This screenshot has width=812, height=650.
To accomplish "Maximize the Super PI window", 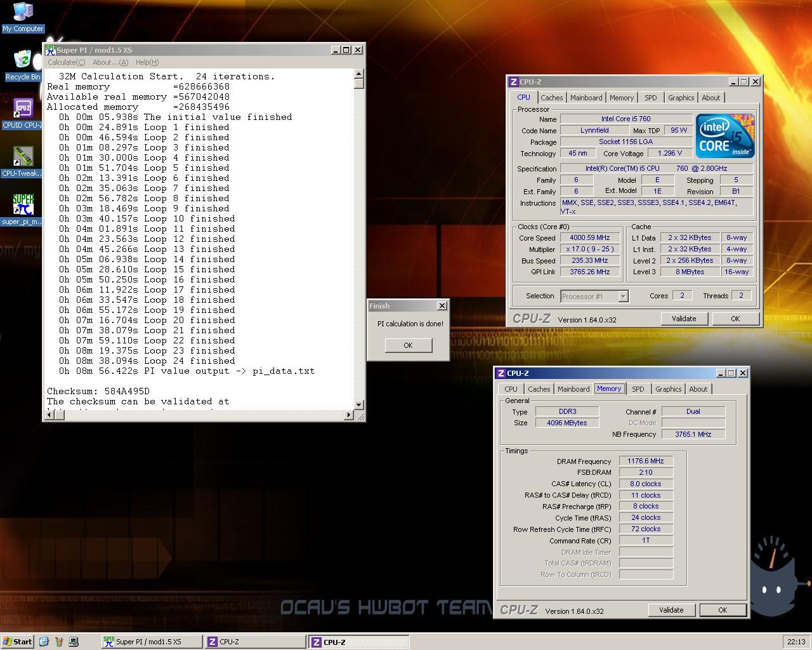I will pos(346,50).
